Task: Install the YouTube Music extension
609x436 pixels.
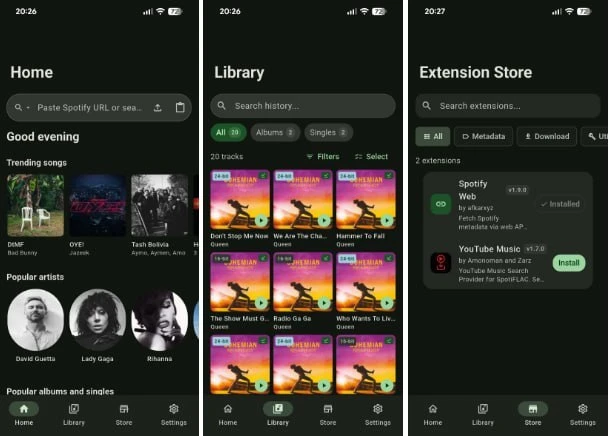Action: [x=569, y=263]
